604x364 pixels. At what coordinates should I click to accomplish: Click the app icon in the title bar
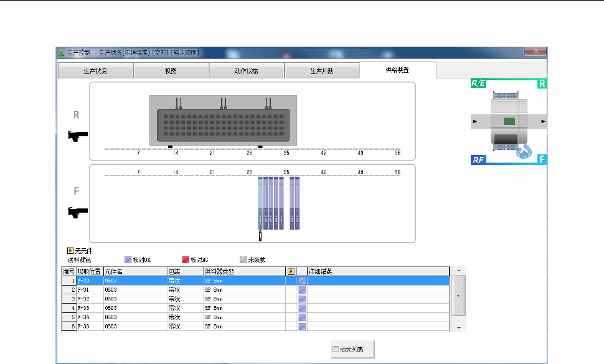click(x=61, y=52)
